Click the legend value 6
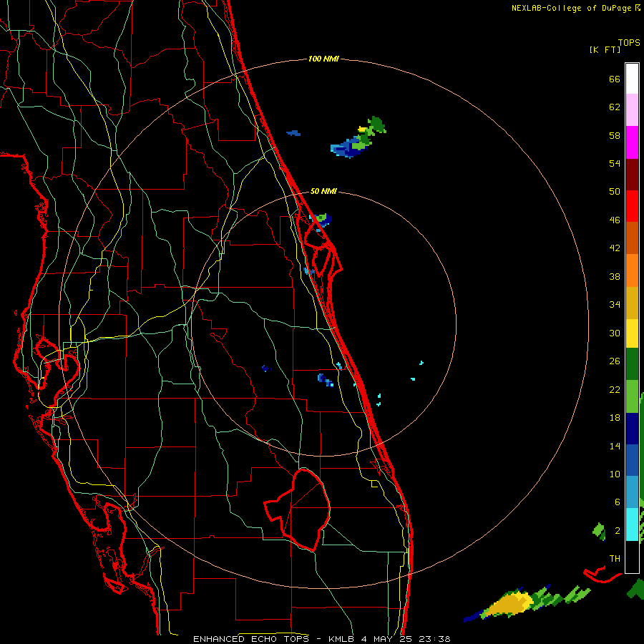644x644 pixels. (618, 502)
